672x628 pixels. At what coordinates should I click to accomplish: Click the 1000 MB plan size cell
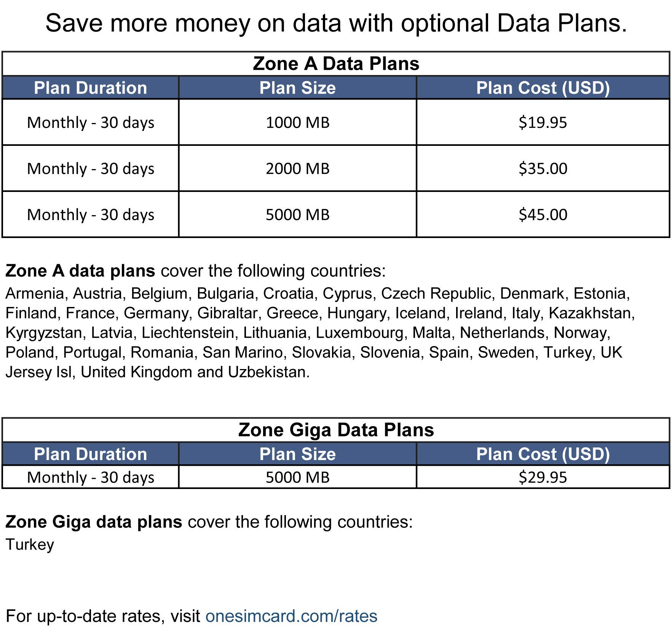pyautogui.click(x=297, y=123)
